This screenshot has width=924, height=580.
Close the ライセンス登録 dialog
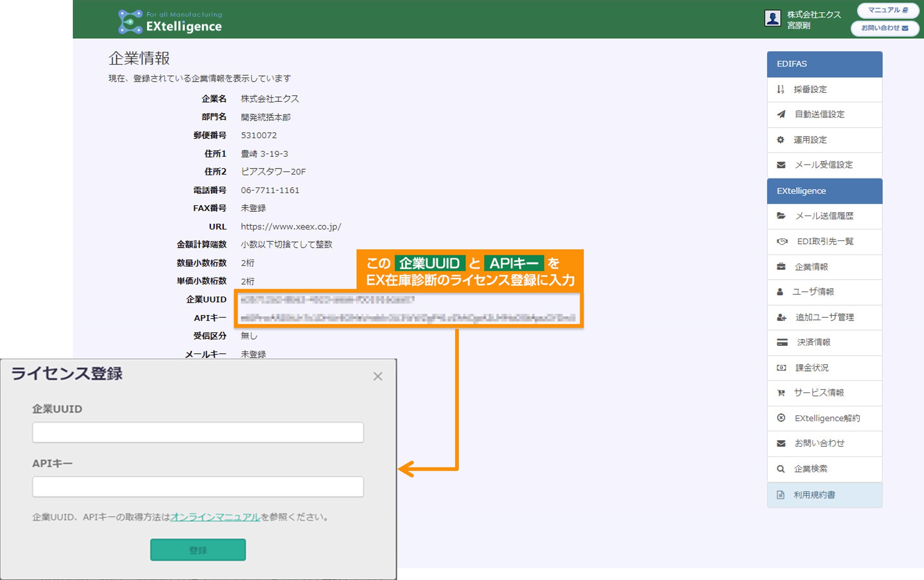pos(377,376)
